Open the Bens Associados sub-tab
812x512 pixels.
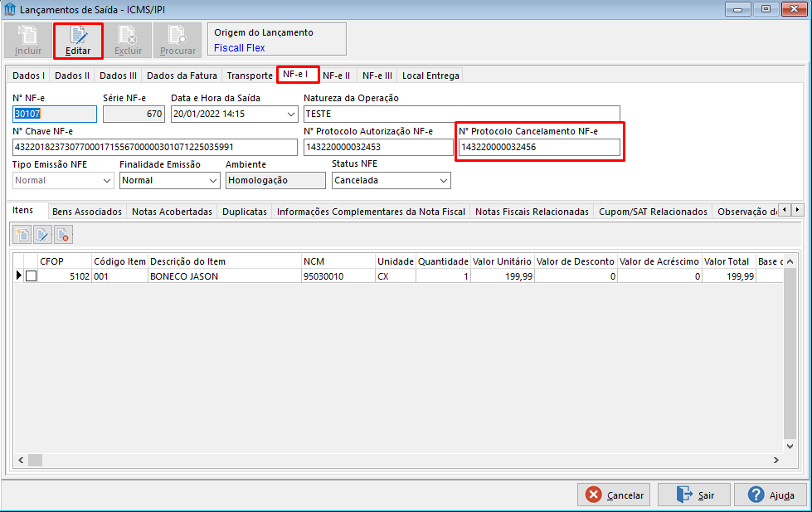[x=87, y=212]
